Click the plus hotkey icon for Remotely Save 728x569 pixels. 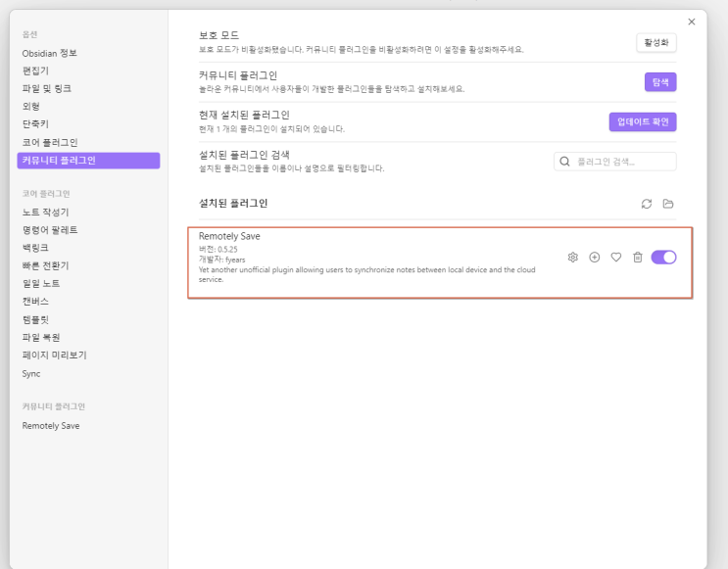click(x=595, y=258)
